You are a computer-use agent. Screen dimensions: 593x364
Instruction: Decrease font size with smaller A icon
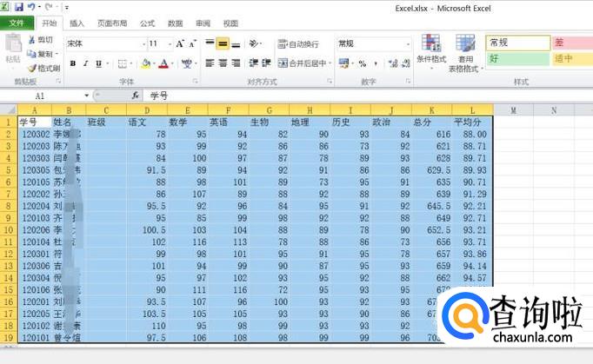(192, 43)
